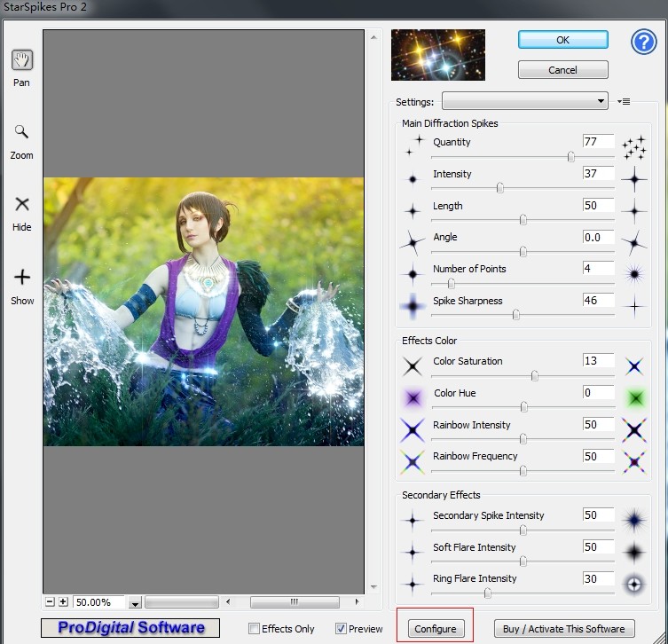
Task: Click the strong Ring Flare icon
Action: point(634,585)
